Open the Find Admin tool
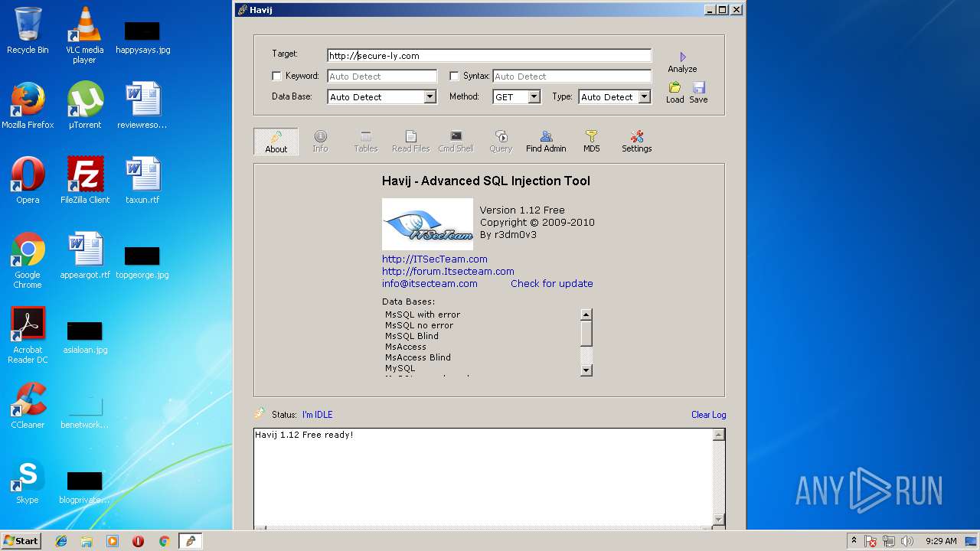This screenshot has height=551, width=980. click(546, 142)
